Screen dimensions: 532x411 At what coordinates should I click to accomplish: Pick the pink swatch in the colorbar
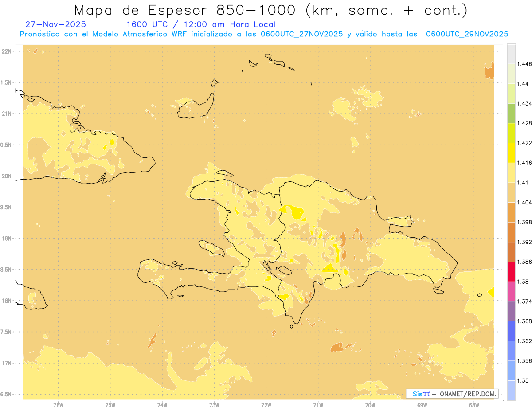511,291
